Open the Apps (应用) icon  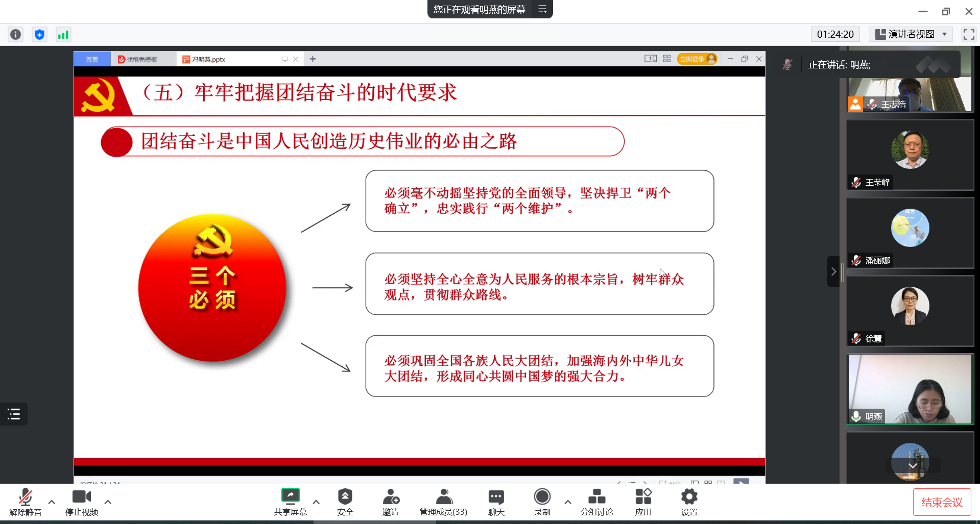click(x=643, y=501)
